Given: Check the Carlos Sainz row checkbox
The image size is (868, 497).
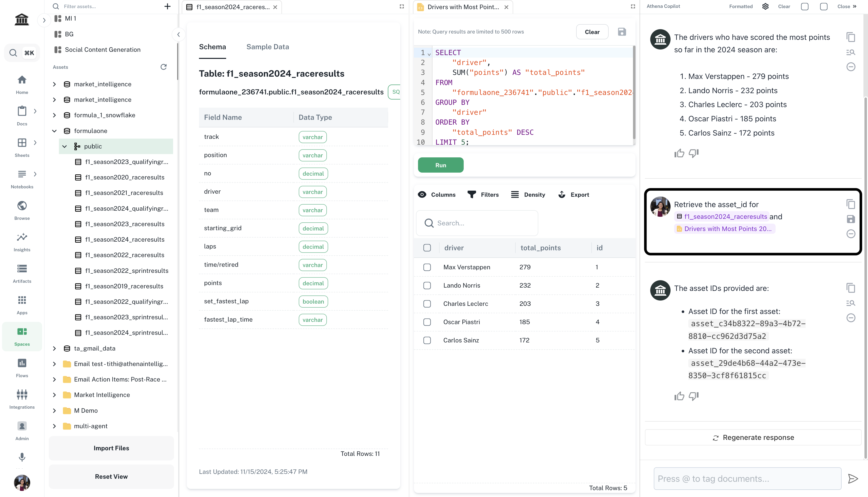Looking at the screenshot, I should click(427, 340).
